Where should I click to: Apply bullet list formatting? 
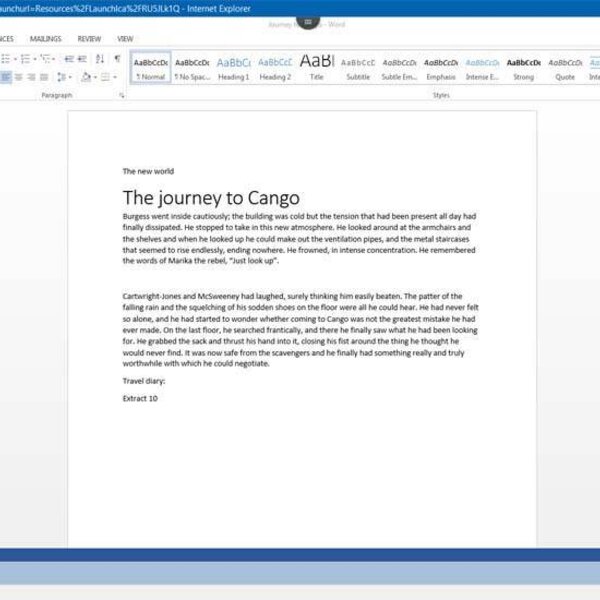pos(5,59)
